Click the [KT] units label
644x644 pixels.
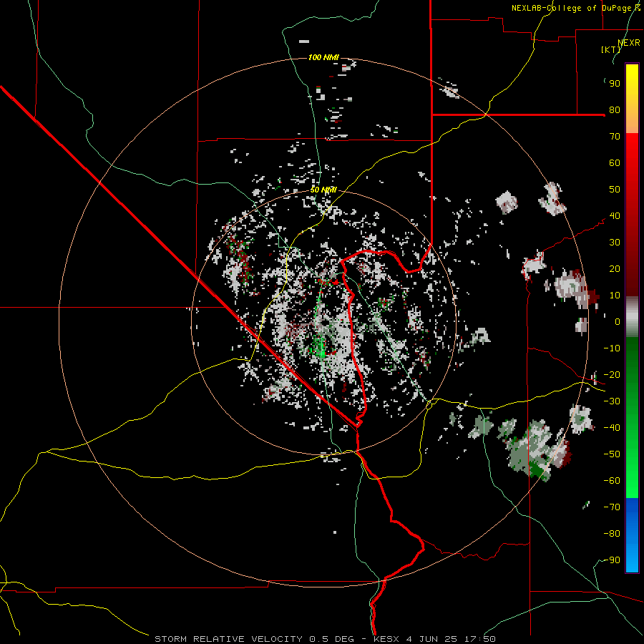(x=611, y=49)
